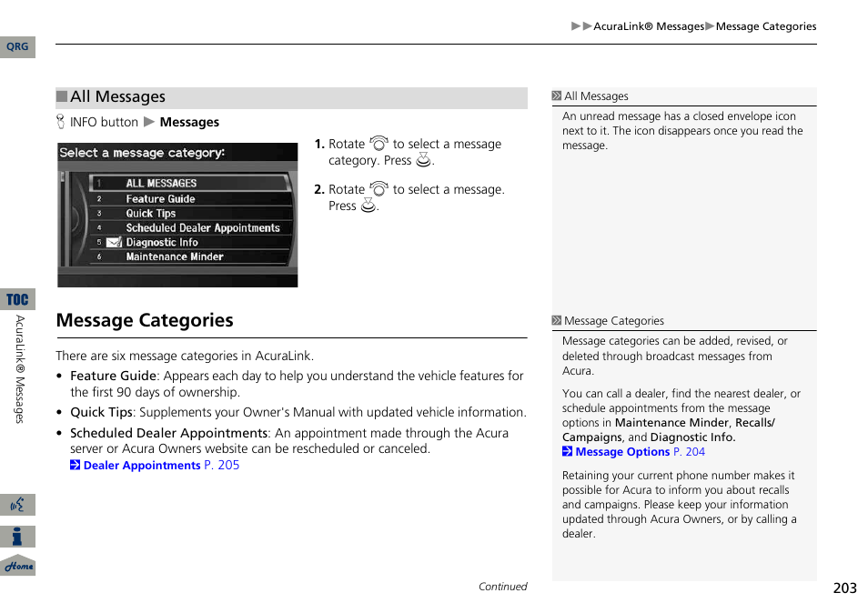Screen dimensions: 868x613
Task: Click the Message Categories sidebar note icon
Action: pos(556,320)
